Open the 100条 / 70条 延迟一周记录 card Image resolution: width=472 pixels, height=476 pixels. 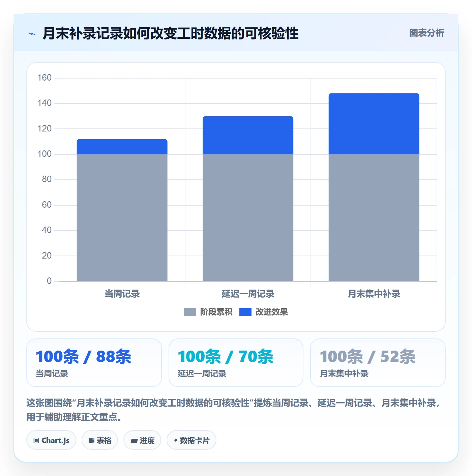pyautogui.click(x=236, y=363)
